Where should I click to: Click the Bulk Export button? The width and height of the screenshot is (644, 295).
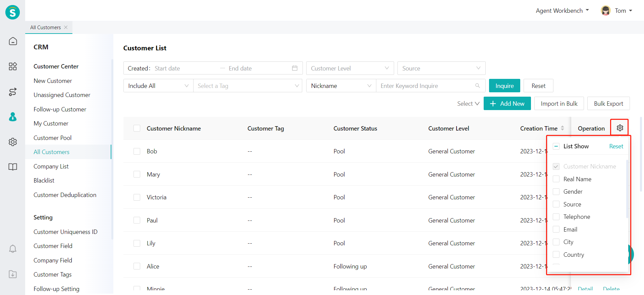(x=608, y=103)
